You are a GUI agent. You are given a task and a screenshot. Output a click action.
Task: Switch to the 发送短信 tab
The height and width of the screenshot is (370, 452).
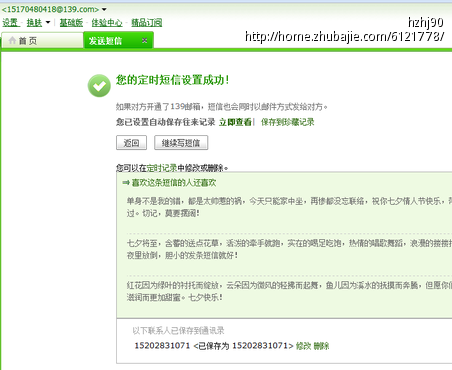coord(118,41)
